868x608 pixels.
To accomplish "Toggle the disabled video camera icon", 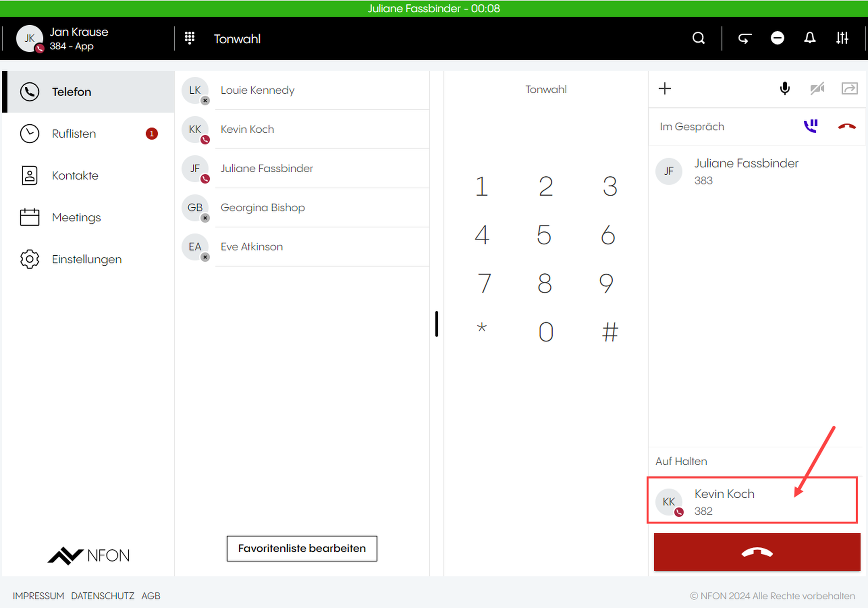I will tap(817, 89).
